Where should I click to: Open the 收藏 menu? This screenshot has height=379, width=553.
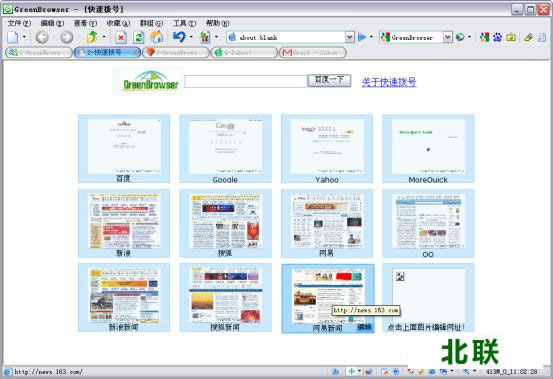pos(118,23)
